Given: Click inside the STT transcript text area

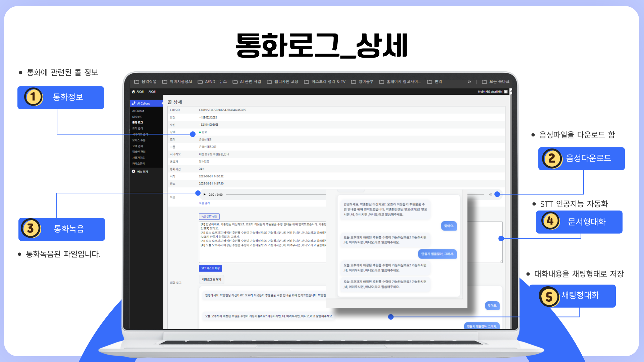Looking at the screenshot, I should coord(262,253).
